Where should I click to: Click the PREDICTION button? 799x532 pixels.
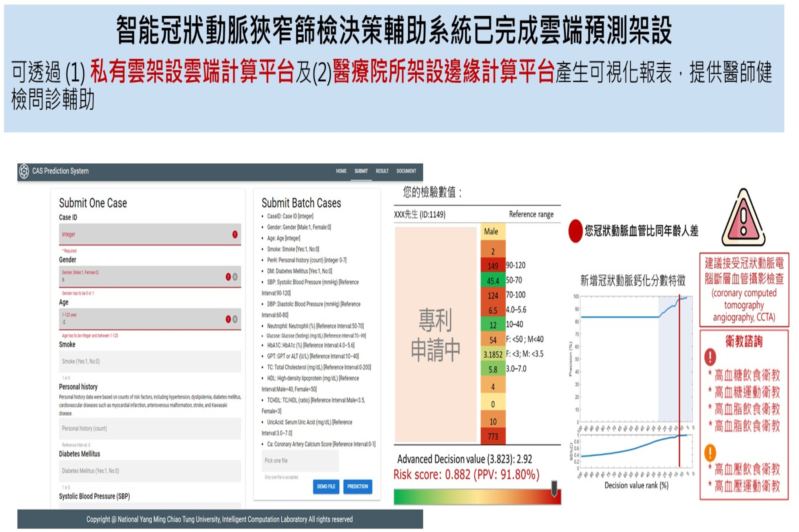coord(358,486)
